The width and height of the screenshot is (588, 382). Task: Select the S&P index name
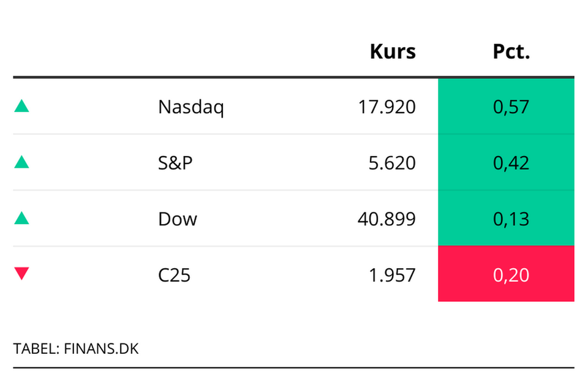175,163
